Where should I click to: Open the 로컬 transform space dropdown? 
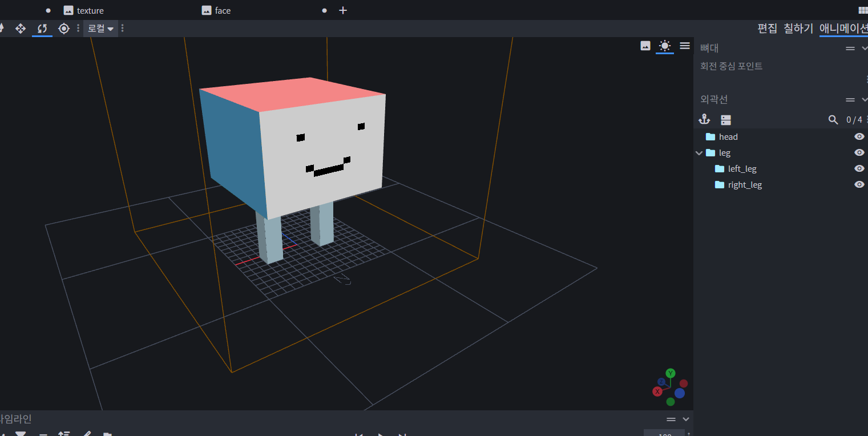(100, 28)
